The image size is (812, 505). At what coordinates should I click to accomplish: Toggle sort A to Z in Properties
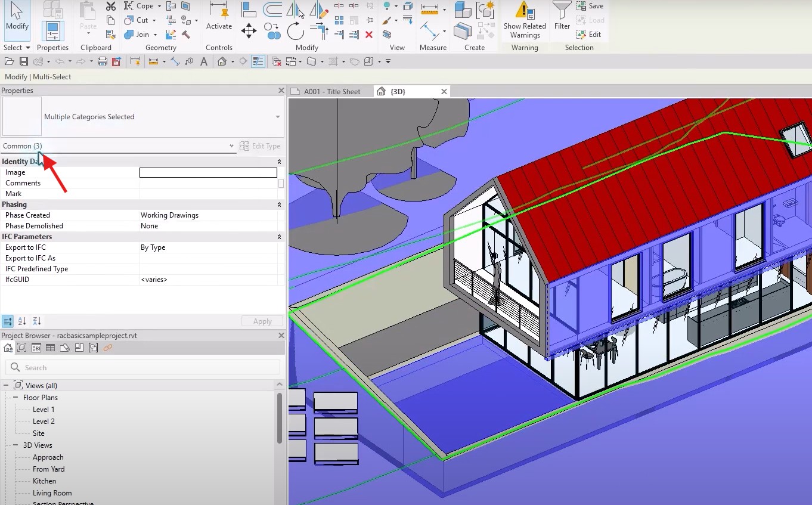click(x=22, y=321)
